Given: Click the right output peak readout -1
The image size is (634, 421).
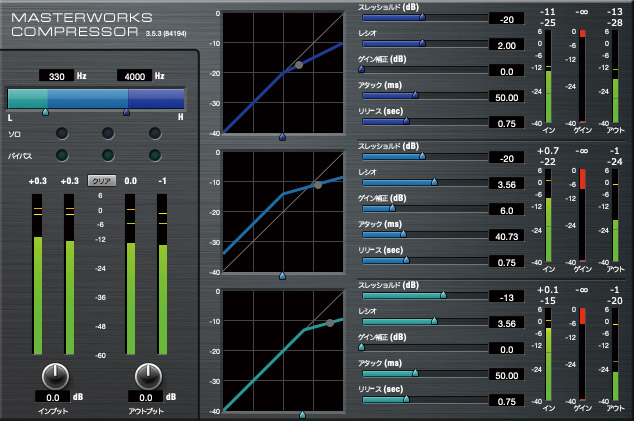Looking at the screenshot, I should point(162,181).
